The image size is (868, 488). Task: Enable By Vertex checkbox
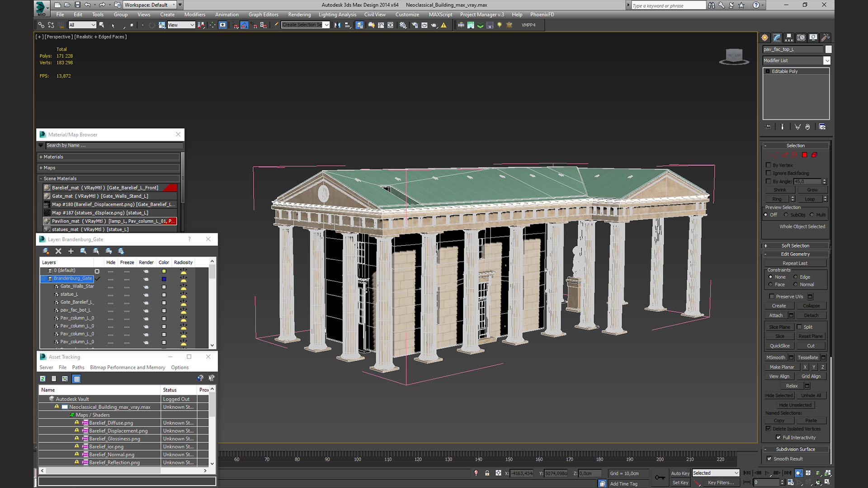click(768, 165)
